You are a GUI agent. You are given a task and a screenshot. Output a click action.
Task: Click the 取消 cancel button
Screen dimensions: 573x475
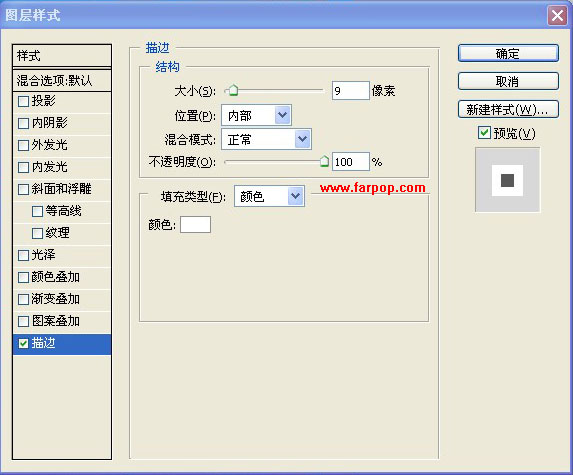[508, 81]
